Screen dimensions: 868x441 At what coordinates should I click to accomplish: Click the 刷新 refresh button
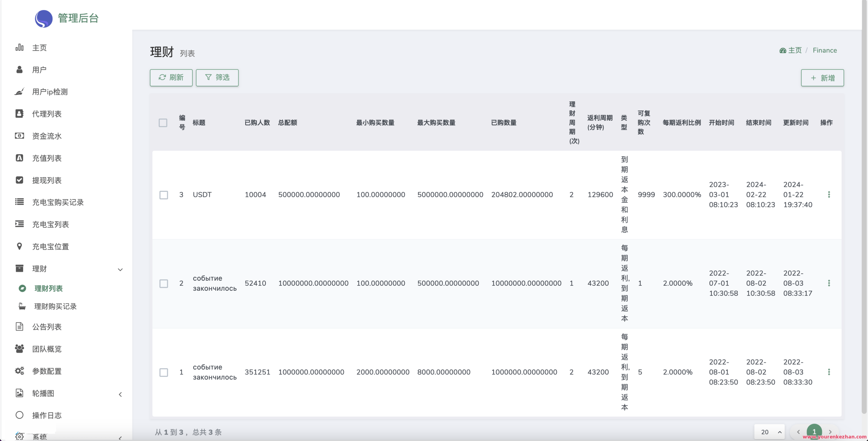tap(171, 77)
